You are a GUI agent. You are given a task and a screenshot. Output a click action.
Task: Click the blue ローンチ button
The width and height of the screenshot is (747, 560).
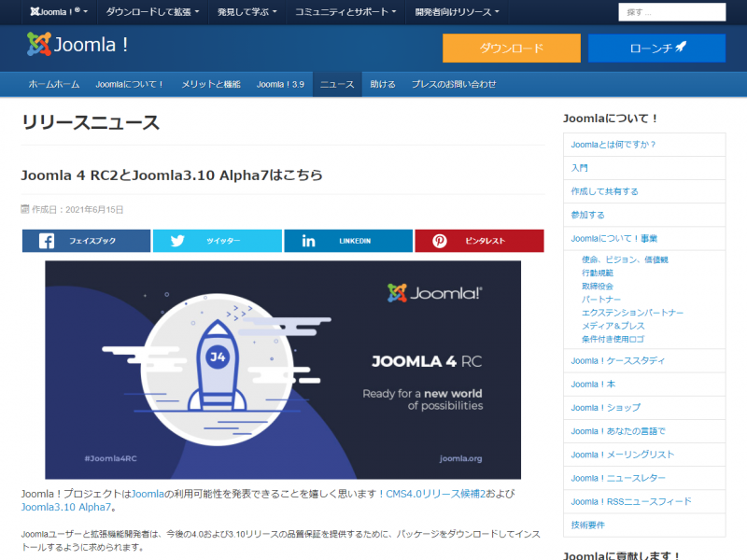(657, 49)
